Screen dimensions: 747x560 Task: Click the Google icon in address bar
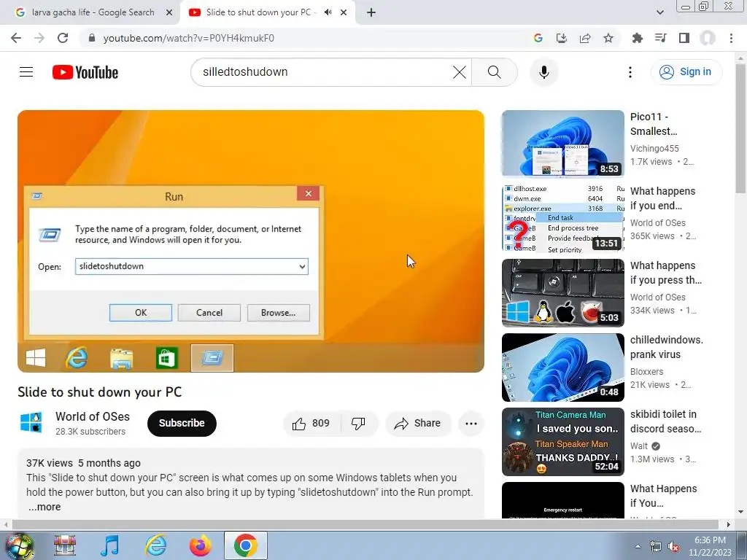click(538, 38)
